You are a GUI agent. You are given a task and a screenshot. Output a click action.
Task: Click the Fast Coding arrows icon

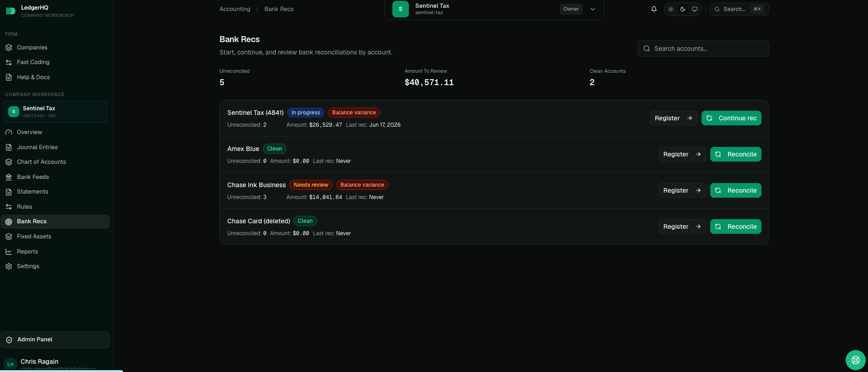click(x=9, y=62)
